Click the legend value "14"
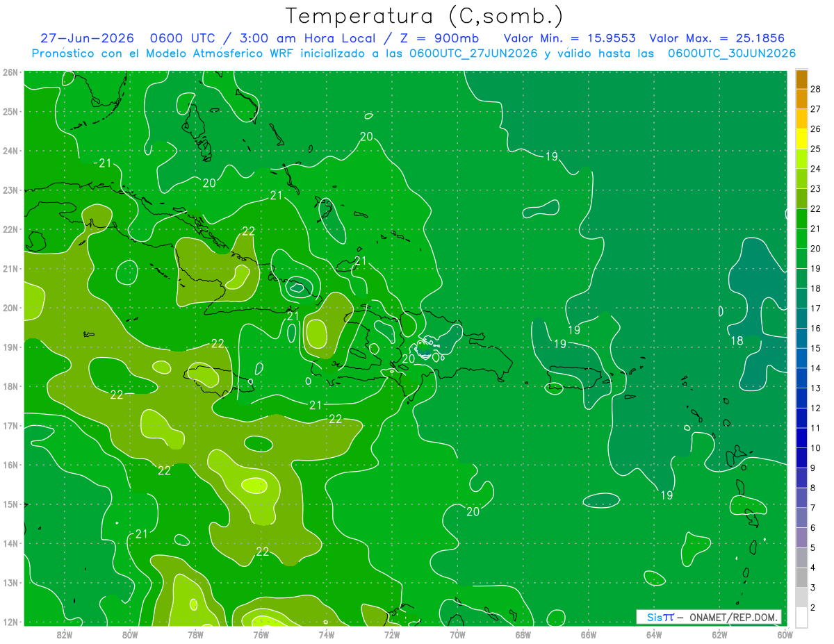The width and height of the screenshot is (834, 644). pyautogui.click(x=816, y=368)
